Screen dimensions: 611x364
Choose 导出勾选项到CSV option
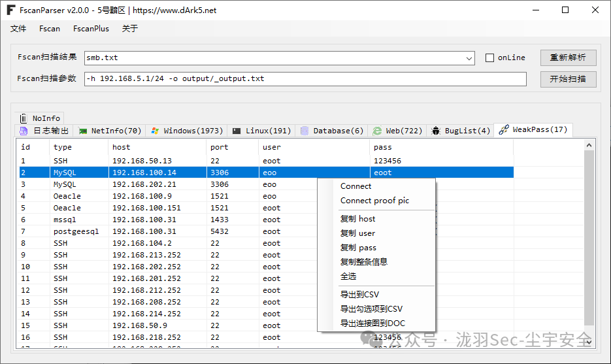click(x=376, y=309)
